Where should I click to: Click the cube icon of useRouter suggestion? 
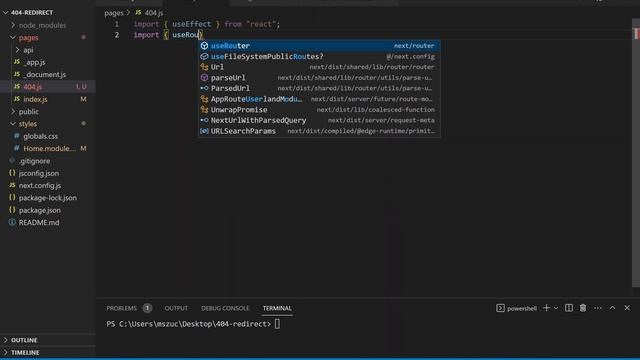(204, 46)
